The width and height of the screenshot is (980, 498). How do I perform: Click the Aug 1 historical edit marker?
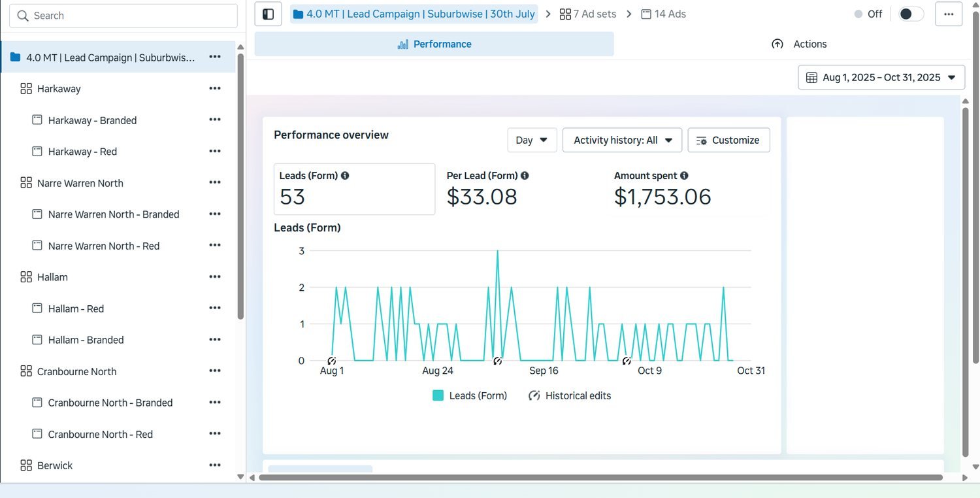(x=332, y=361)
